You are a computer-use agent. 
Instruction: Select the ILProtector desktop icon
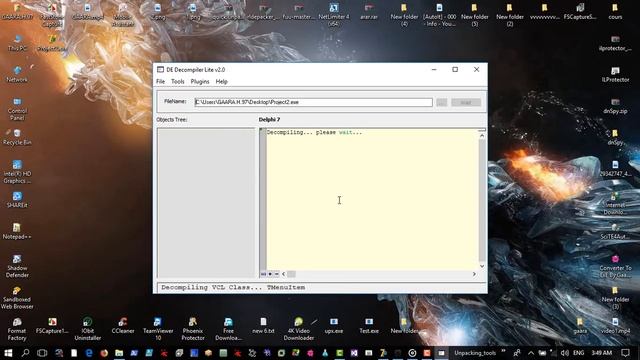(615, 74)
